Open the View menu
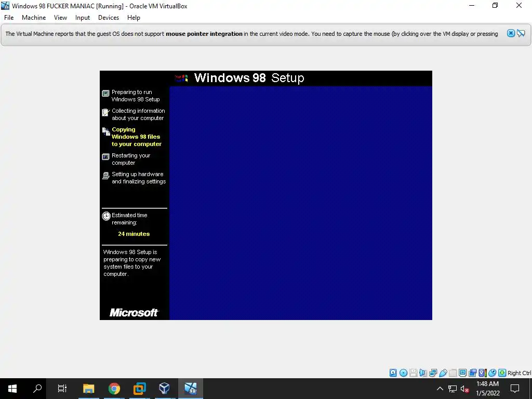This screenshot has height=399, width=532. (60, 18)
